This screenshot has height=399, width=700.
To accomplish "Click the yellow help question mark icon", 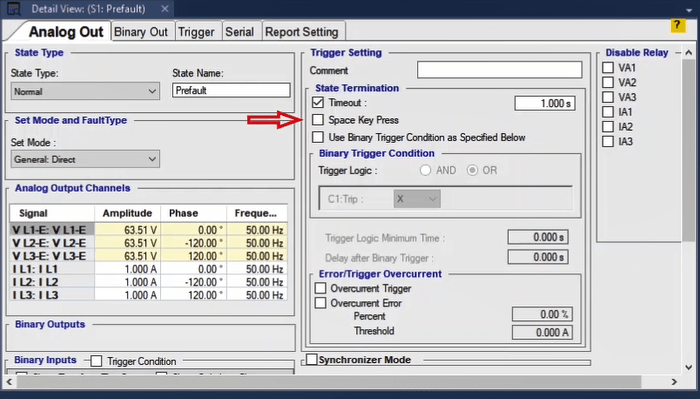I will (x=677, y=25).
